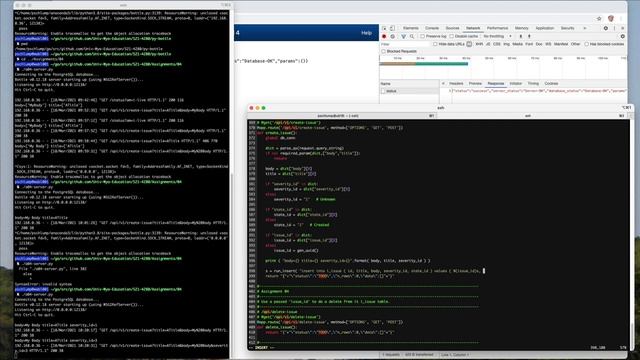The height and width of the screenshot is (360, 640).
Task: Switch to the Performance tab
Action: pos(498,28)
